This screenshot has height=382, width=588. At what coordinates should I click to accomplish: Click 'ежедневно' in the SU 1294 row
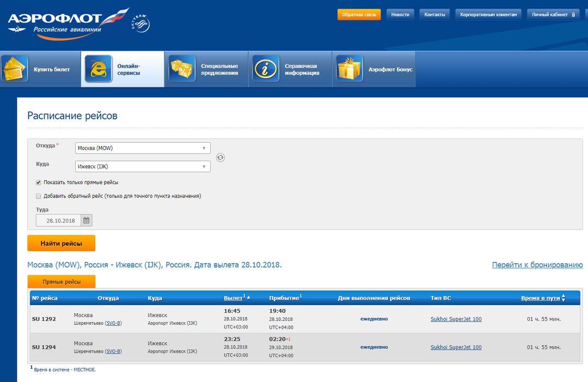tap(374, 347)
